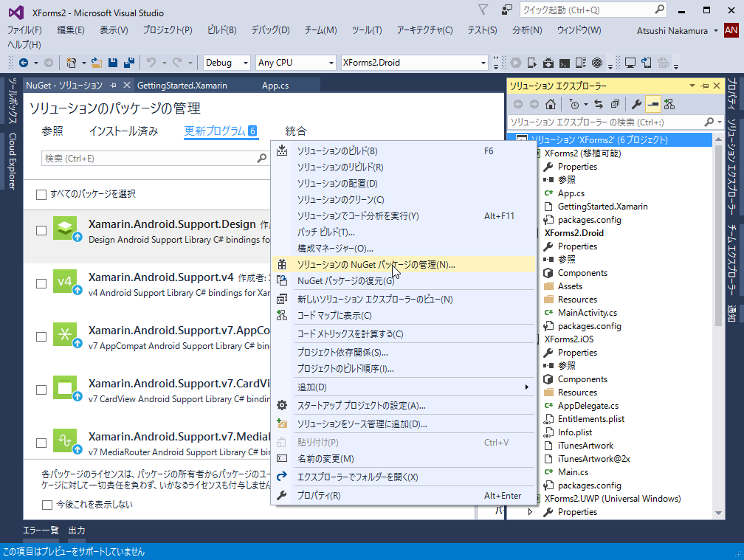Select Restore NuGet Packages entry
Viewport: 744px width, 560px height.
point(404,280)
